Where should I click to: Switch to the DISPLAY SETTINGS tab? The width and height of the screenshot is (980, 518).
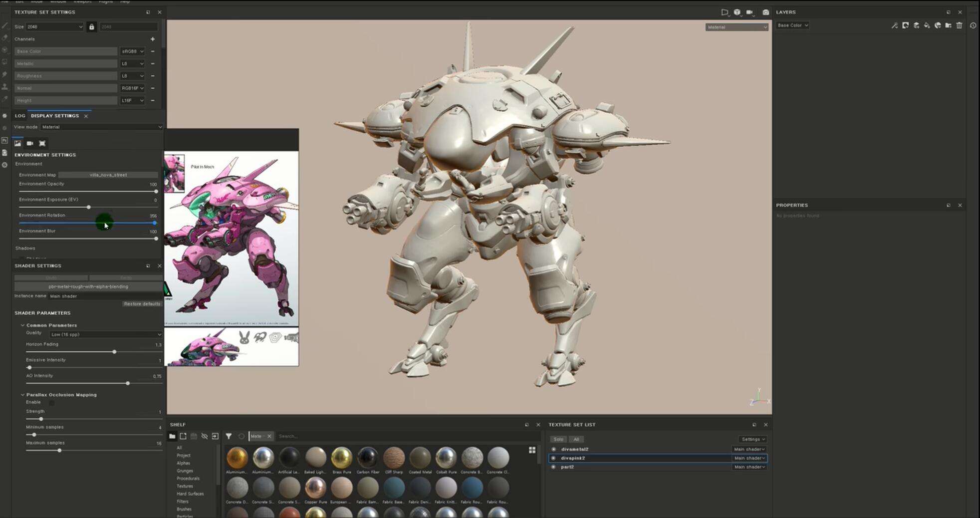[x=55, y=116]
